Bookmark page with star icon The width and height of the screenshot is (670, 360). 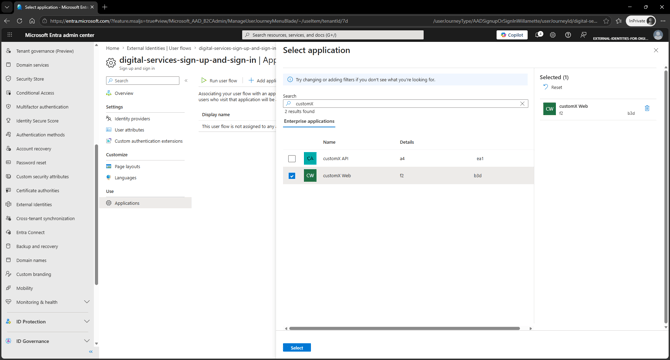(606, 21)
